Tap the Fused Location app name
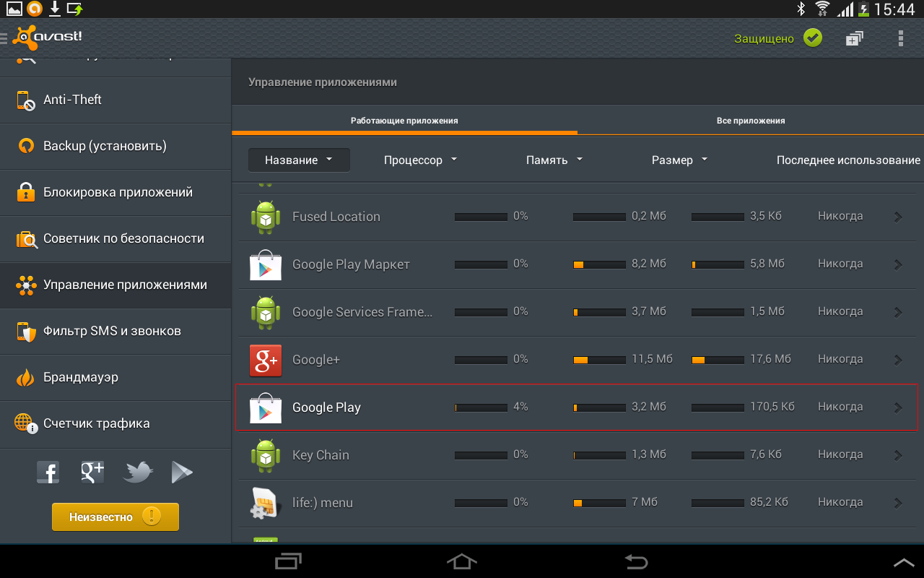 coord(336,217)
